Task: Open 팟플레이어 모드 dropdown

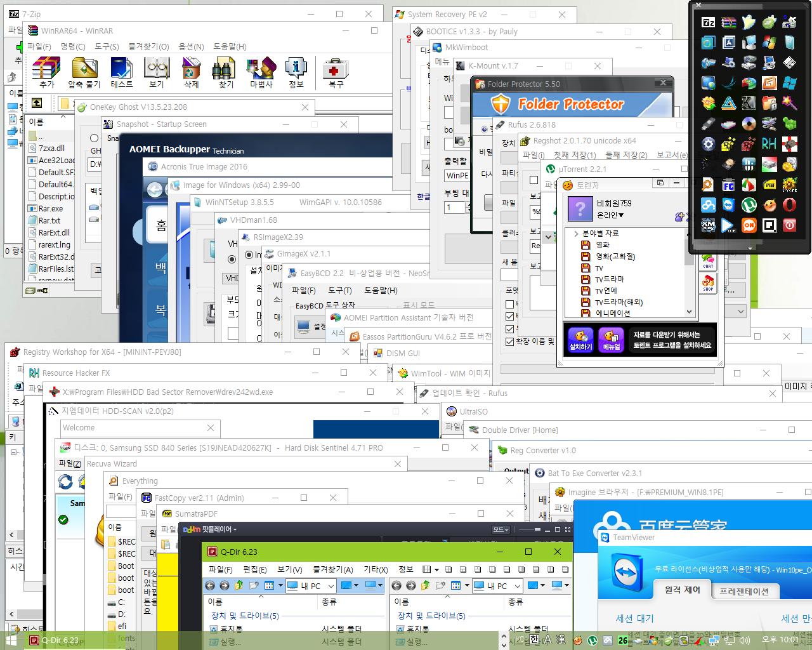Action: tap(501, 529)
